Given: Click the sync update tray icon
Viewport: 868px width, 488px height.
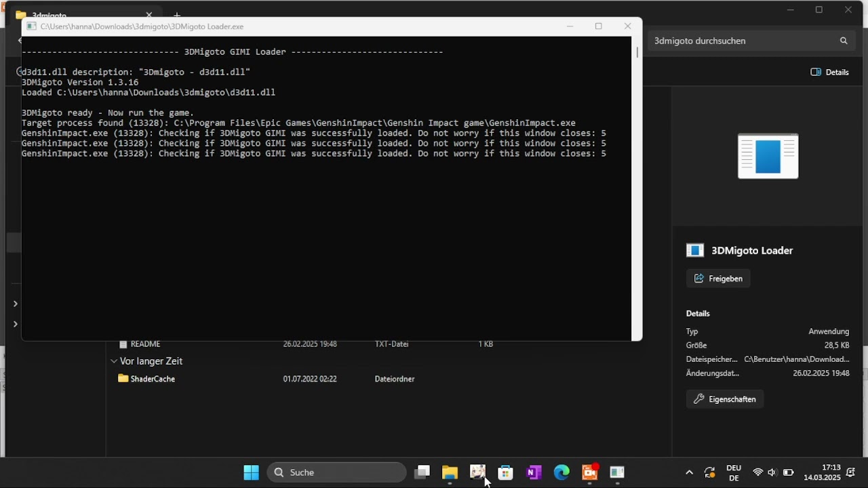Looking at the screenshot, I should (x=709, y=472).
